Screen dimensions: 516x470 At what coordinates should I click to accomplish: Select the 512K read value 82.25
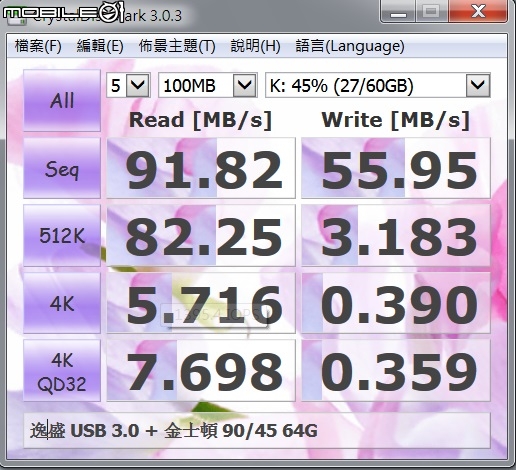(201, 235)
